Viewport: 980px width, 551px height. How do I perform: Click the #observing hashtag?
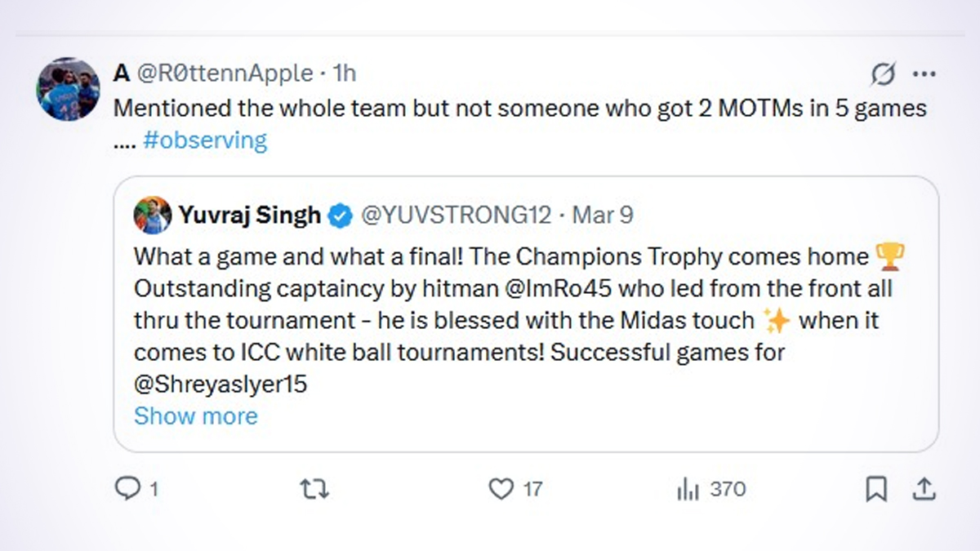(x=204, y=140)
